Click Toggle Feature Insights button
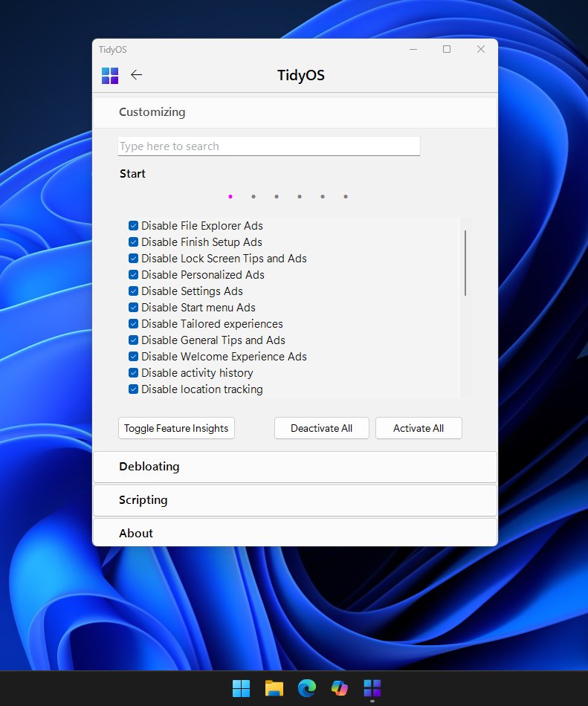The width and height of the screenshot is (588, 706). click(176, 428)
